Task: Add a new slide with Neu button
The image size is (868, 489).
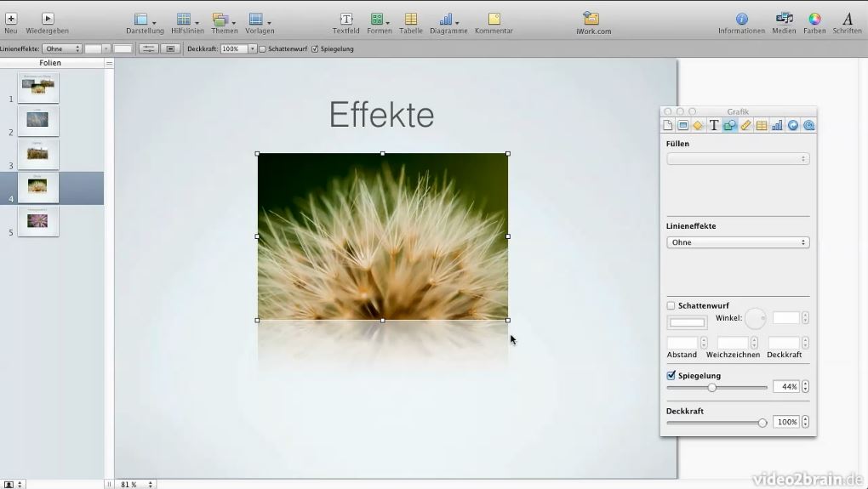Action: [x=10, y=23]
